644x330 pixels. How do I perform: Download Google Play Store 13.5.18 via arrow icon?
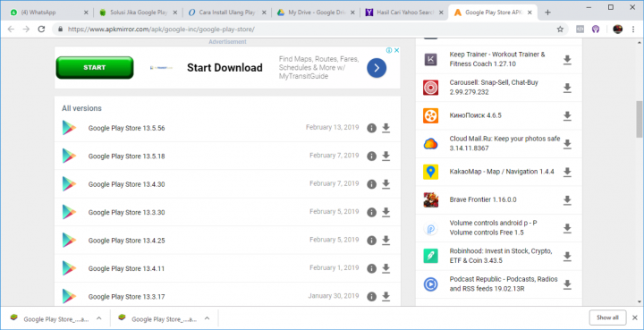tap(386, 156)
